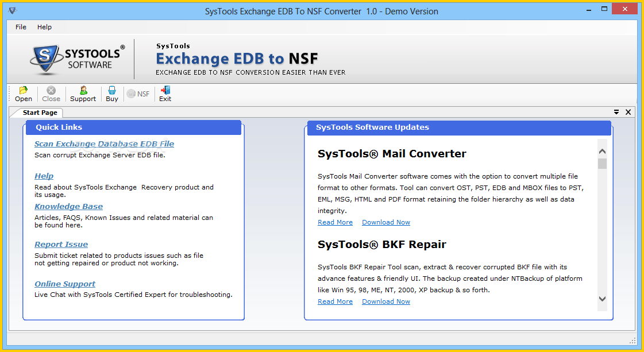Minimize the application window
Viewport: 644px width, 352px height.
pos(589,9)
